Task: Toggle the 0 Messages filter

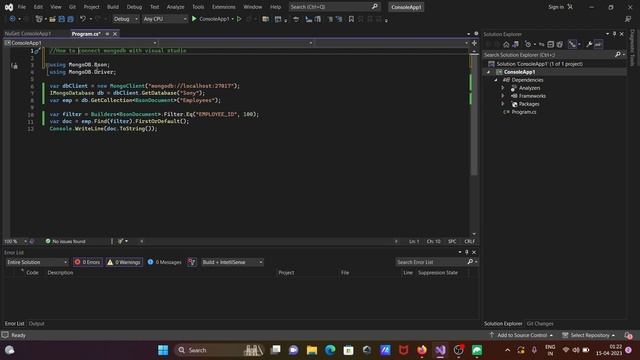Action: (164, 262)
